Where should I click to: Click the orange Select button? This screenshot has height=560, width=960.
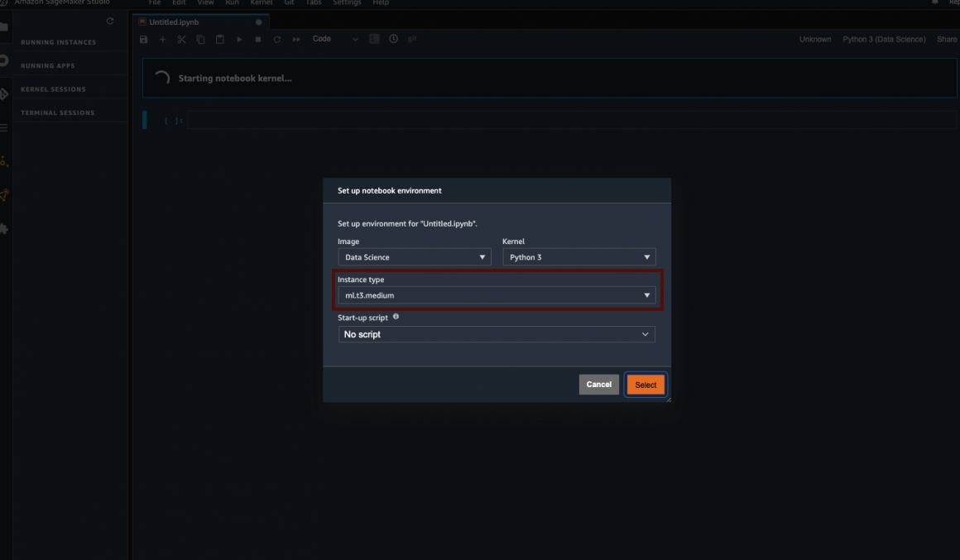pos(646,385)
